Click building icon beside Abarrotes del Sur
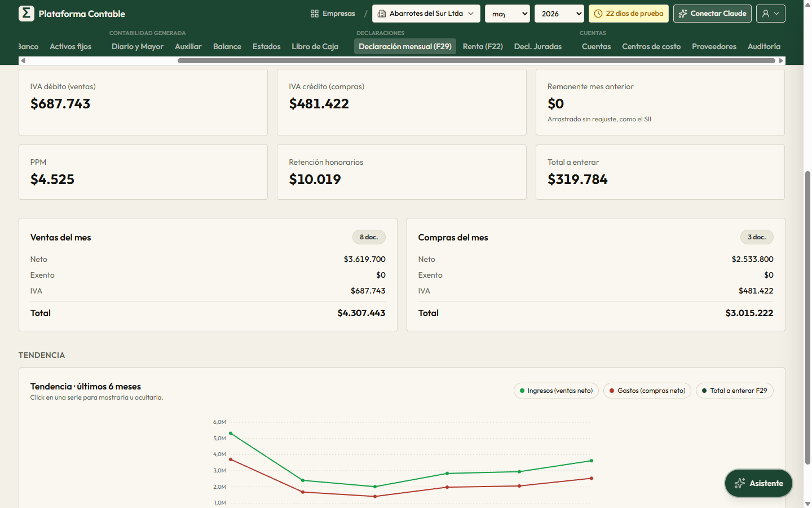Viewport: 812px width, 508px height. point(382,14)
